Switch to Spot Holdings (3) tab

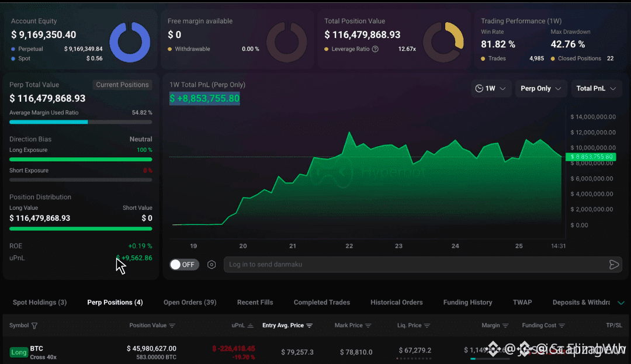(x=40, y=303)
